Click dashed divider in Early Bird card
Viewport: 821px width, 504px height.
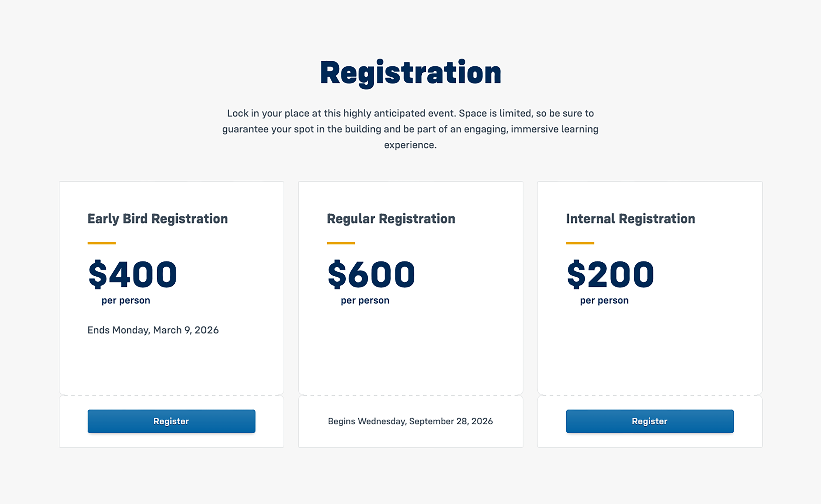pyautogui.click(x=172, y=395)
